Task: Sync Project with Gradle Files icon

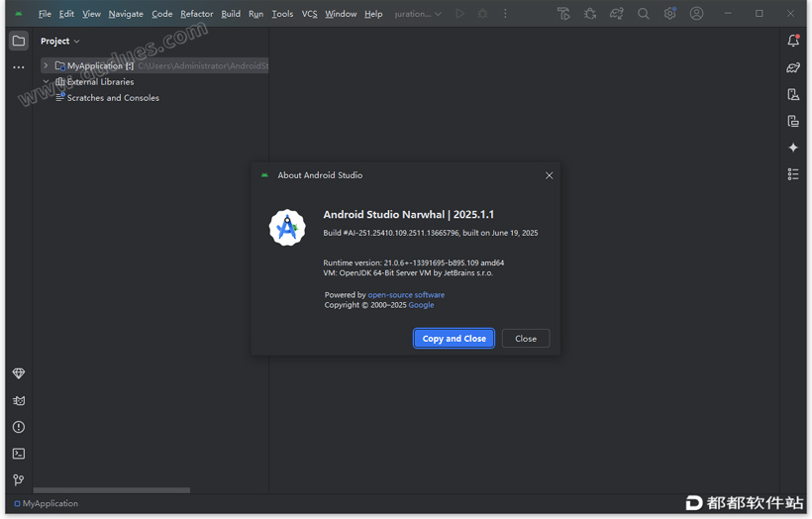Action: 616,14
